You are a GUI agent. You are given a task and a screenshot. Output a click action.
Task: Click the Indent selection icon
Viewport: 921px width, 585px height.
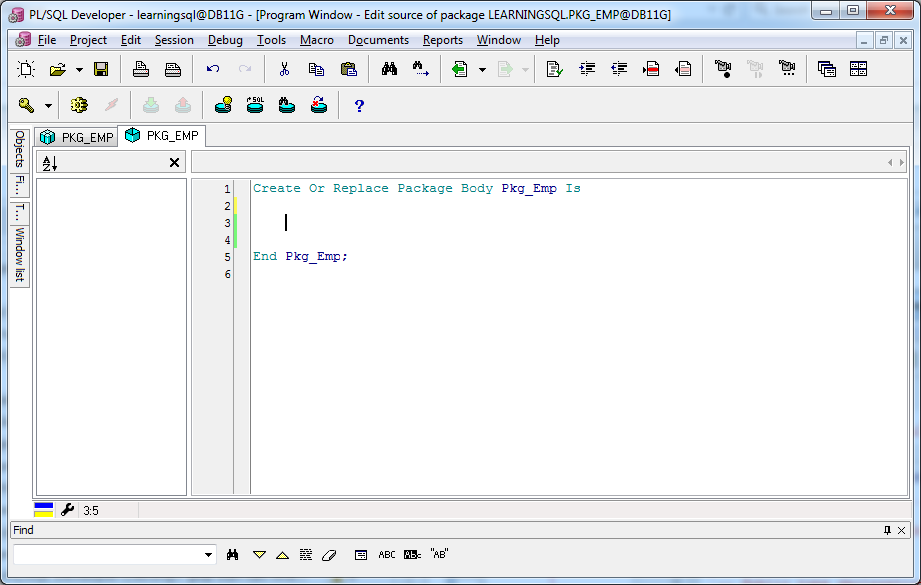(587, 69)
